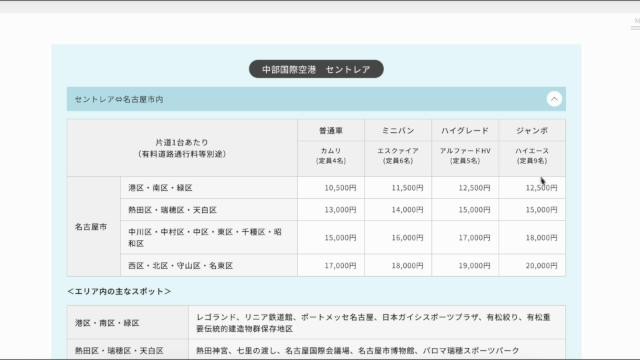The image size is (640, 360).
Task: Click the 港区・南区・緑区 spots table label
Action: coord(128,323)
